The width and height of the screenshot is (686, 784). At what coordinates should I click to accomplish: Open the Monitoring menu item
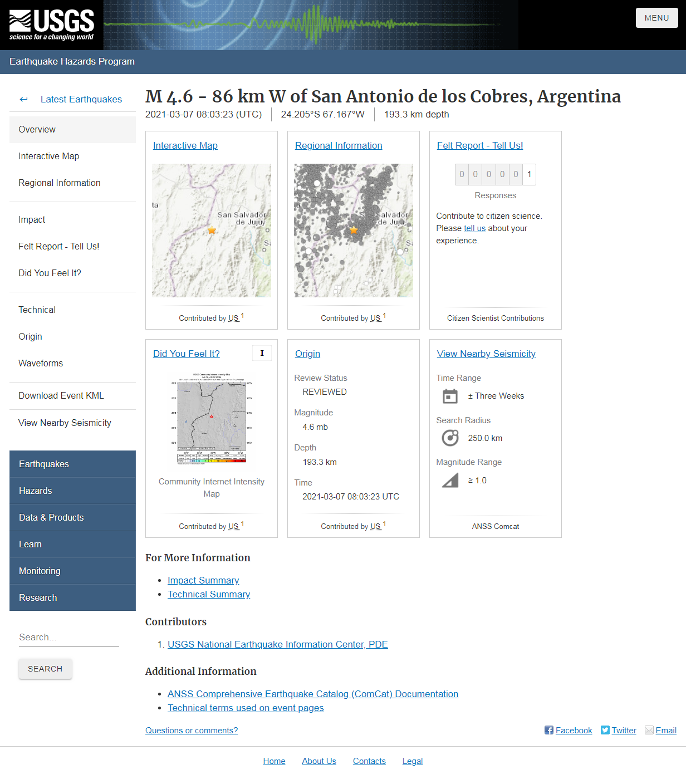pyautogui.click(x=40, y=571)
